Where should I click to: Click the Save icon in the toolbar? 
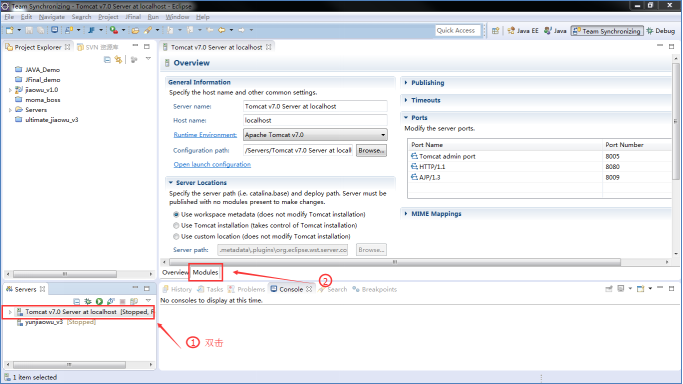pos(29,30)
